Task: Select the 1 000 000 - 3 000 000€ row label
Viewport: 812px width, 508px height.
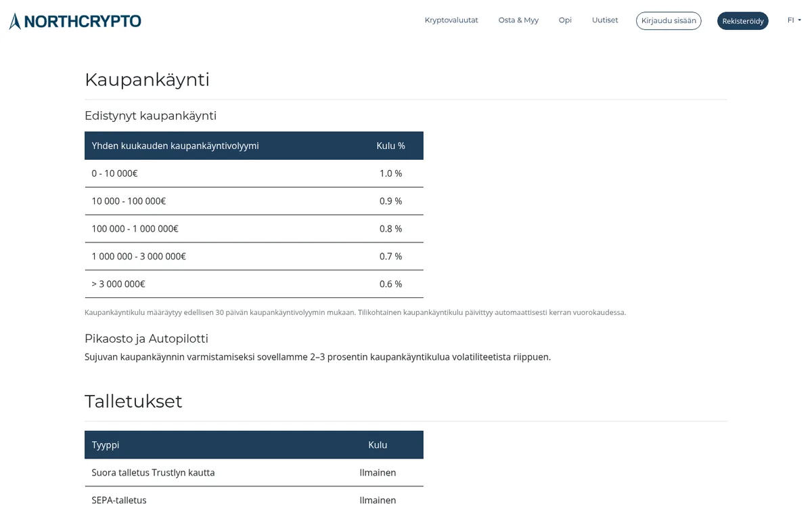Action: pos(139,257)
